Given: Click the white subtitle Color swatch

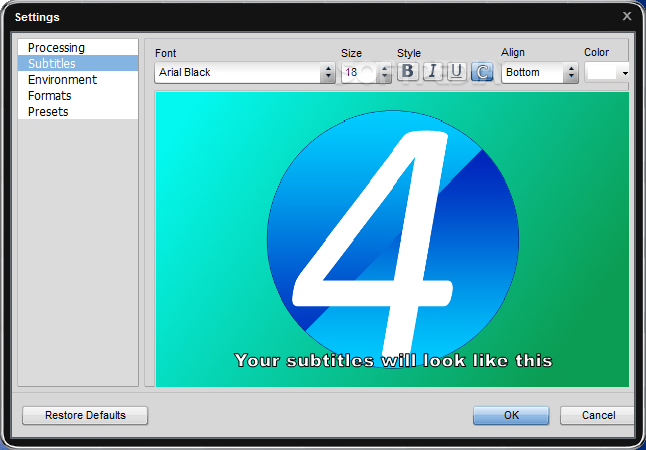Looking at the screenshot, I should tap(602, 72).
